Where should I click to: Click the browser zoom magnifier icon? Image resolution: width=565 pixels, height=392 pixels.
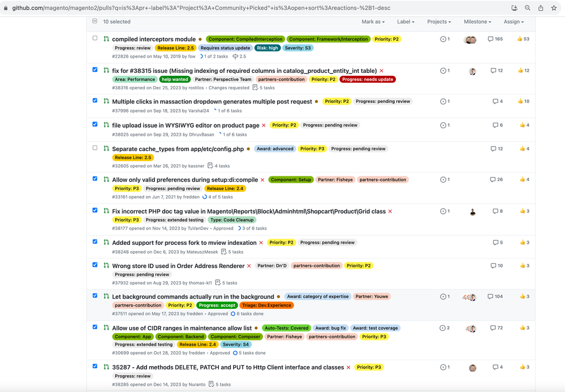(x=527, y=8)
